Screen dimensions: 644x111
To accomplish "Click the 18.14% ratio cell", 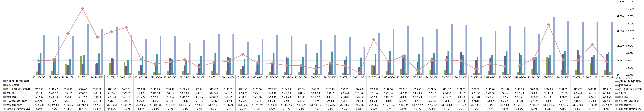I will 83,109.
